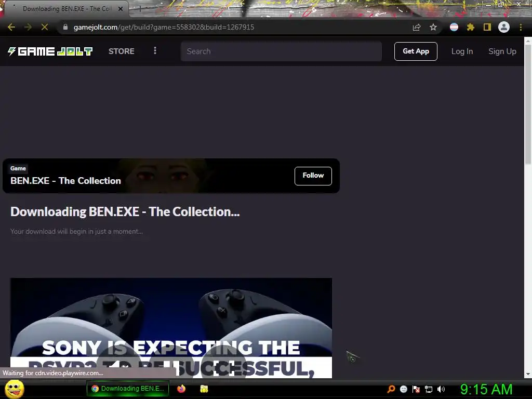Click the 9:15 AM clock
Viewport: 532px width, 399px height.
[486, 389]
